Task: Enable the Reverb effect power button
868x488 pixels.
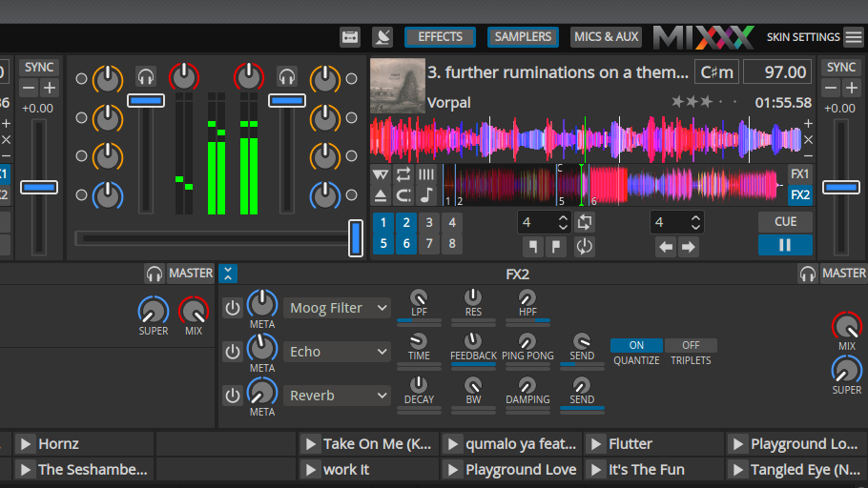Action: coord(233,396)
